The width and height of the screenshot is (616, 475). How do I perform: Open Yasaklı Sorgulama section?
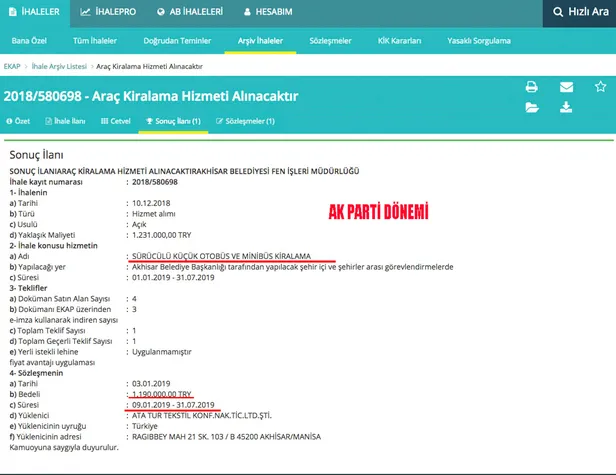click(x=479, y=41)
